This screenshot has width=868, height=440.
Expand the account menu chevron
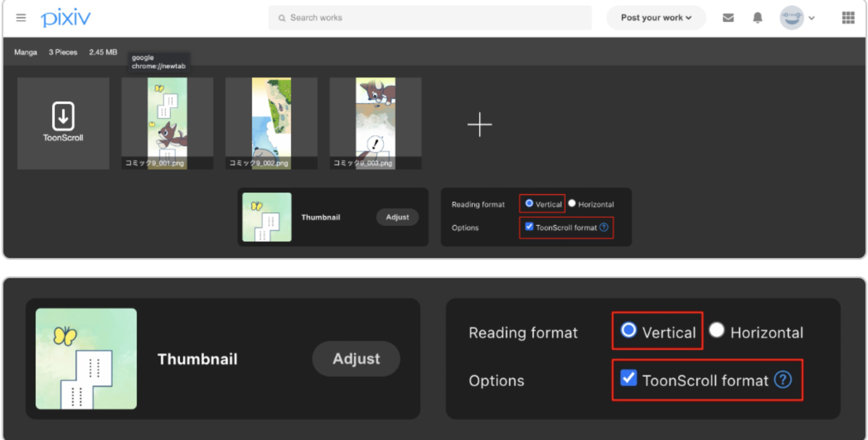[x=812, y=18]
